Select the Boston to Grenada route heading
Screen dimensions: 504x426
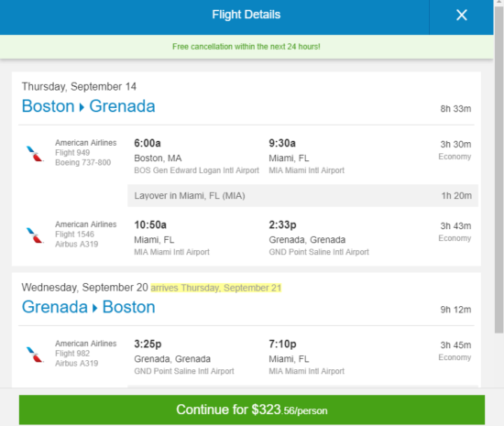[88, 106]
